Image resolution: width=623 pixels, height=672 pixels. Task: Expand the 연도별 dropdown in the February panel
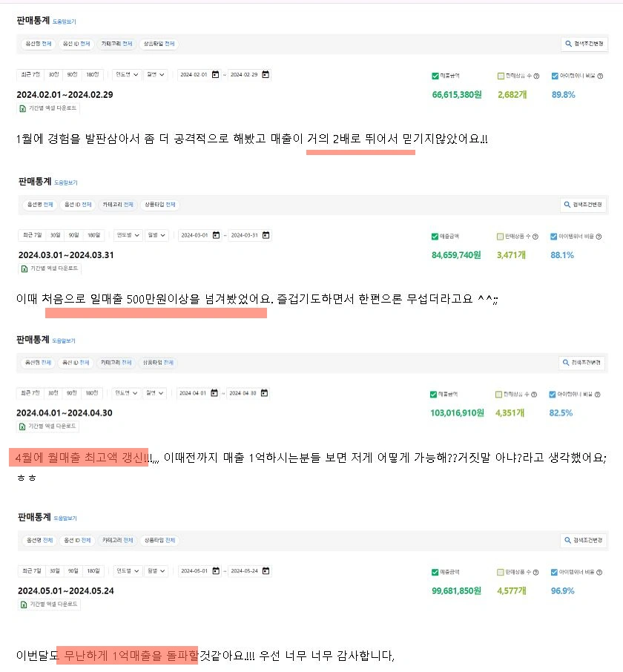127,75
